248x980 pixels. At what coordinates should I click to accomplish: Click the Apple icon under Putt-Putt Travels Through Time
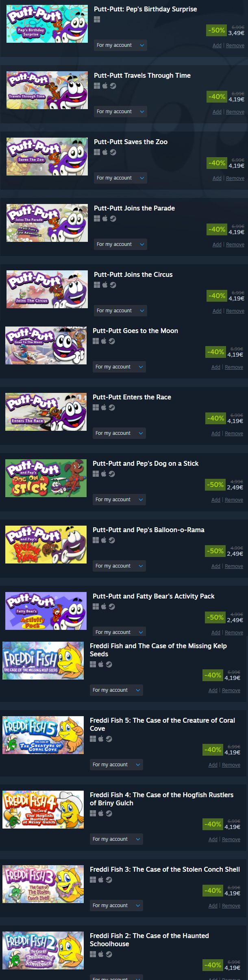[105, 86]
